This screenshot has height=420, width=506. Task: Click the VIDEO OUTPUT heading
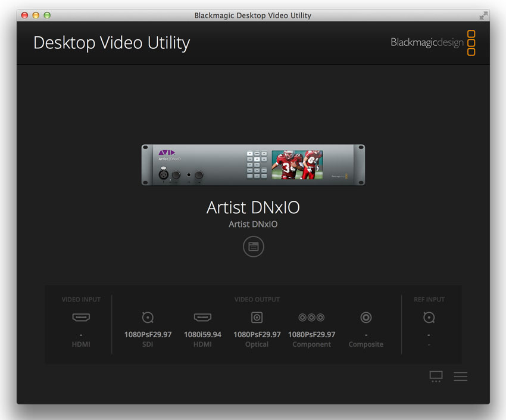point(257,300)
